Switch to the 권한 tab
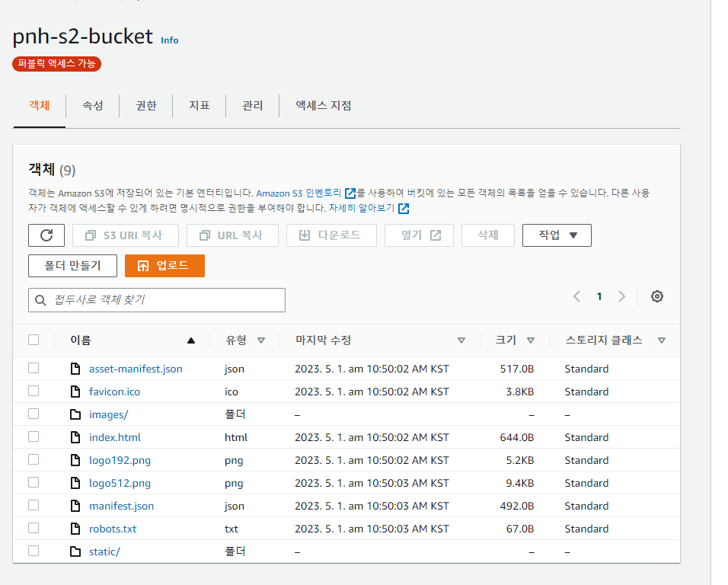 coord(146,106)
